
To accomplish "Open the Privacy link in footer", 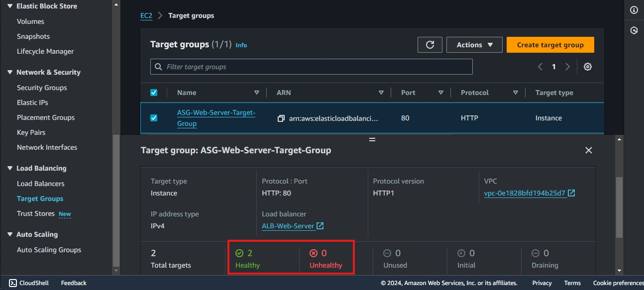I will [542, 283].
